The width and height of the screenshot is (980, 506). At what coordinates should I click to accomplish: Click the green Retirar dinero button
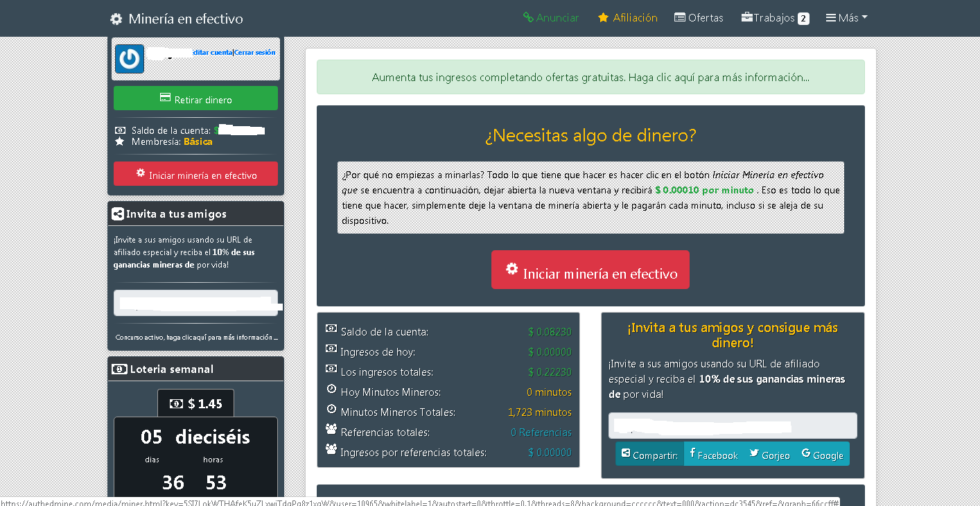coord(195,98)
